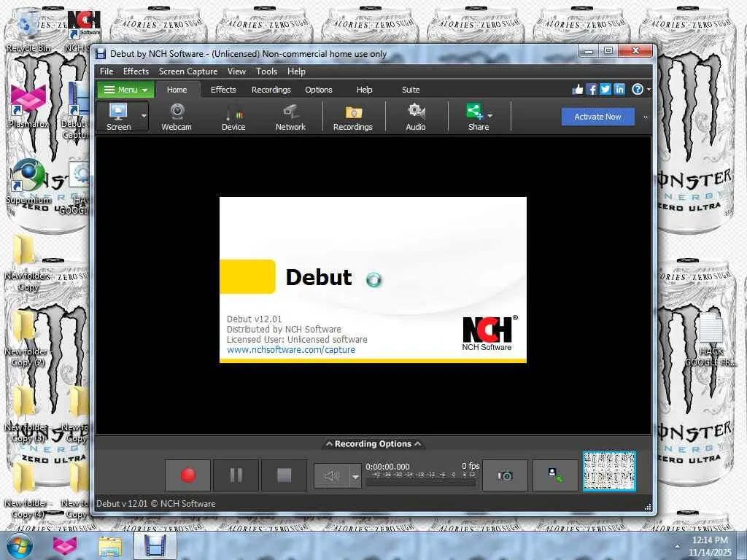This screenshot has height=560, width=747.
Task: Select the Network camera source
Action: coord(290,117)
